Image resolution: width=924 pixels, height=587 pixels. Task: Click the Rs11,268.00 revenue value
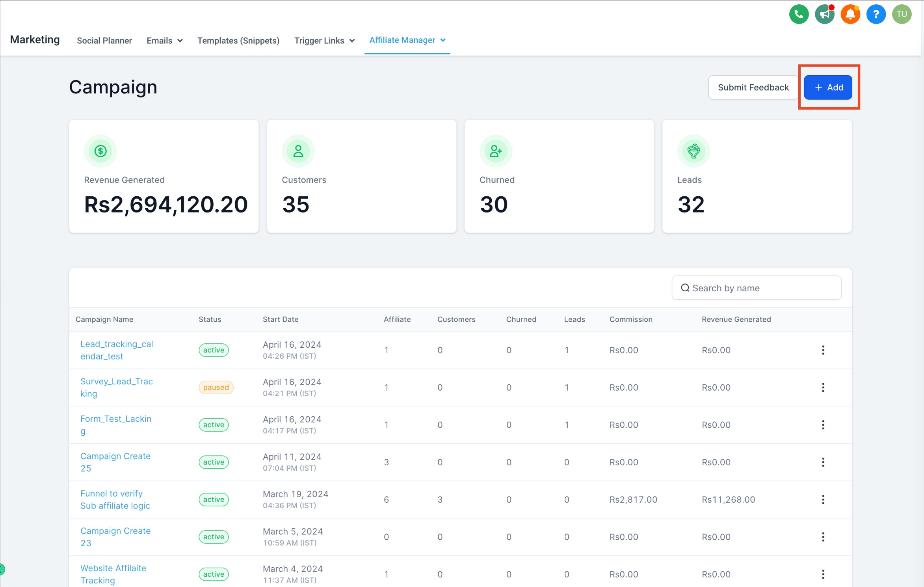pyautogui.click(x=728, y=499)
